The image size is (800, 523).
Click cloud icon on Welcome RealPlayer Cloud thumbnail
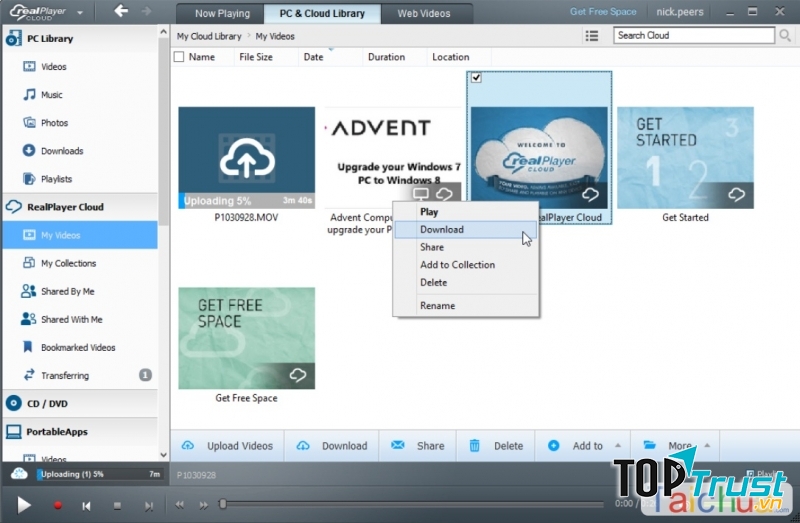click(x=590, y=194)
